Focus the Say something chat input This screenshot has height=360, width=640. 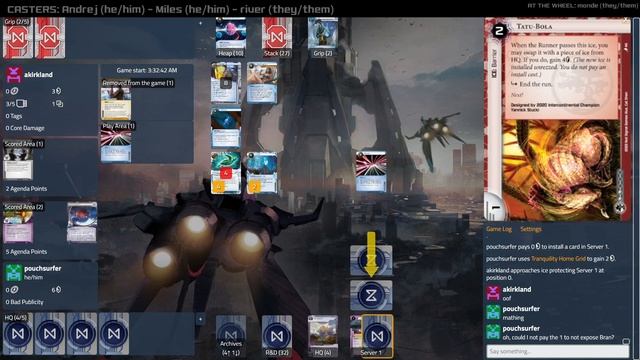tap(557, 351)
